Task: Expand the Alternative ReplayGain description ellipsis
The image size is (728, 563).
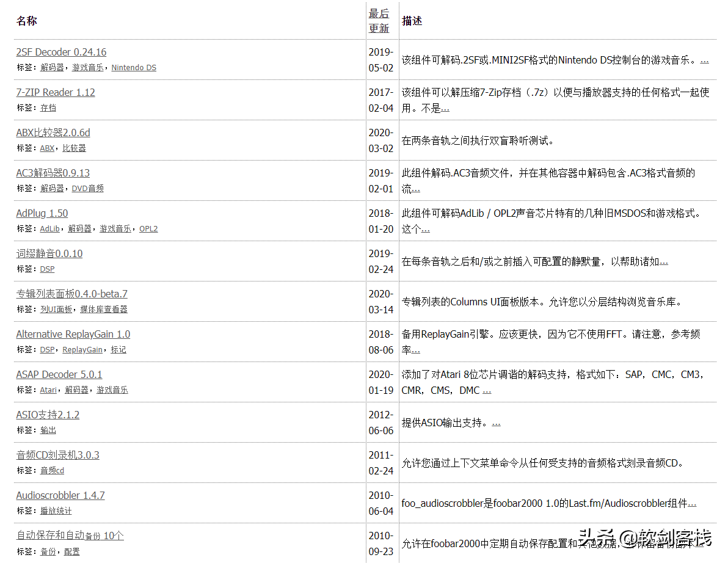Action: coord(415,351)
